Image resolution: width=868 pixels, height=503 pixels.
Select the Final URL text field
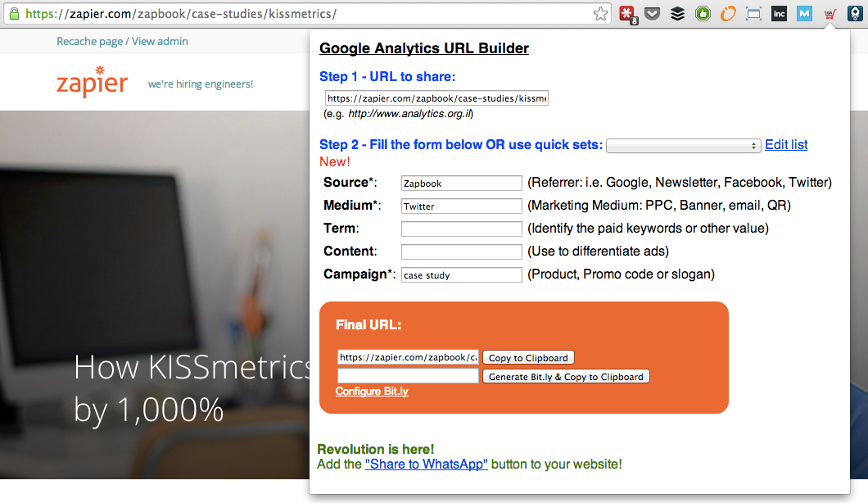tap(408, 357)
